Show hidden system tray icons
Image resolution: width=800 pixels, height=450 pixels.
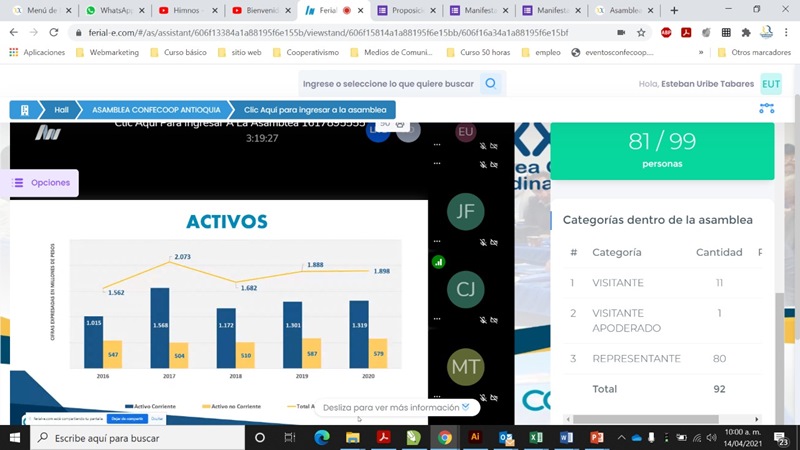[621, 438]
